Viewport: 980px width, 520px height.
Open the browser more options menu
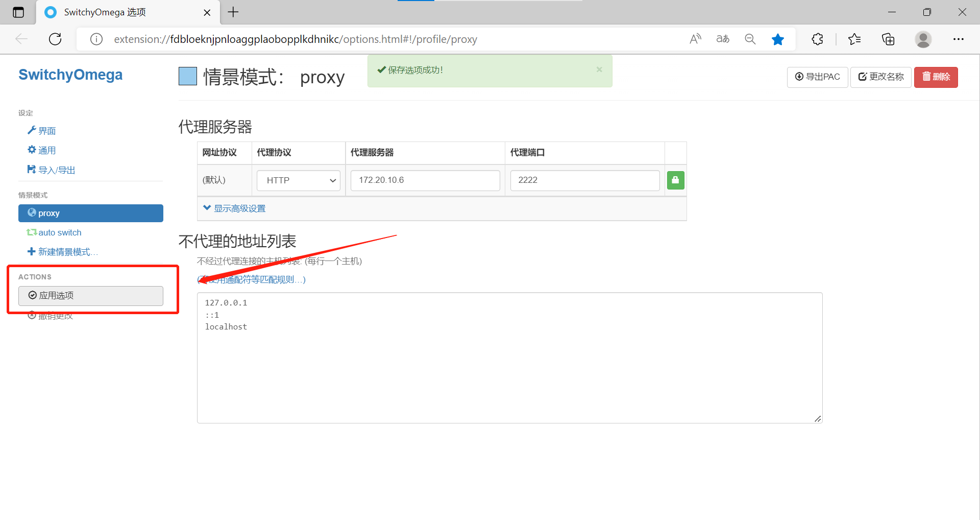(959, 39)
